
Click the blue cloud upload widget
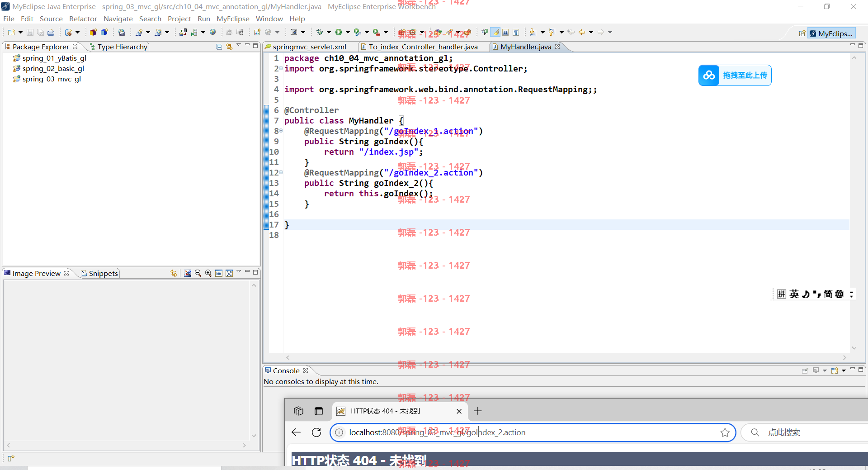point(735,75)
